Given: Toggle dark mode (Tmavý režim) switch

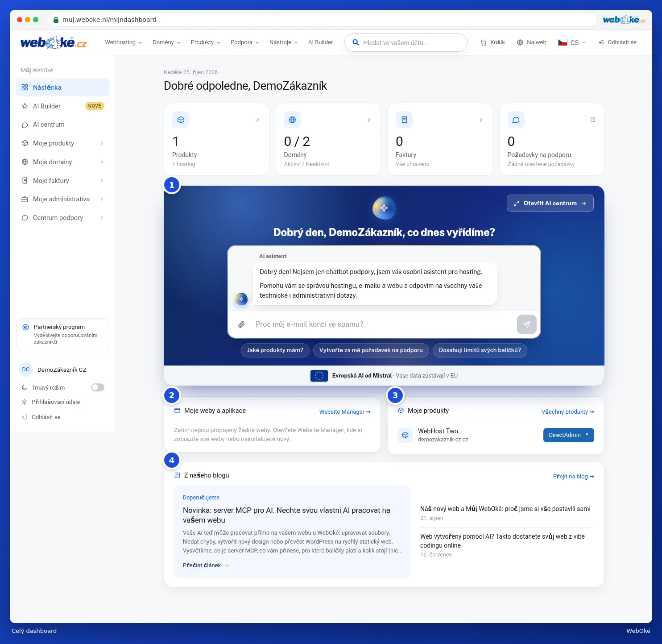Looking at the screenshot, I should point(98,387).
